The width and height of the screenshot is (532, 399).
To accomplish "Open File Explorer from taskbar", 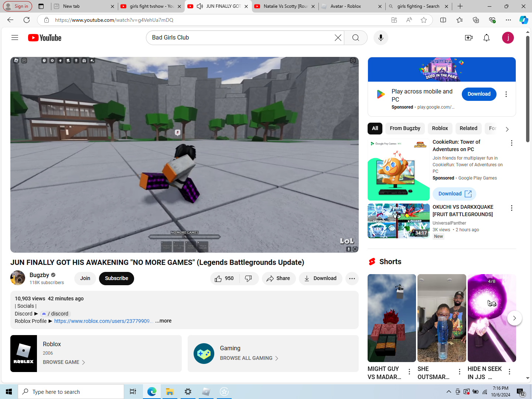I will point(170,392).
